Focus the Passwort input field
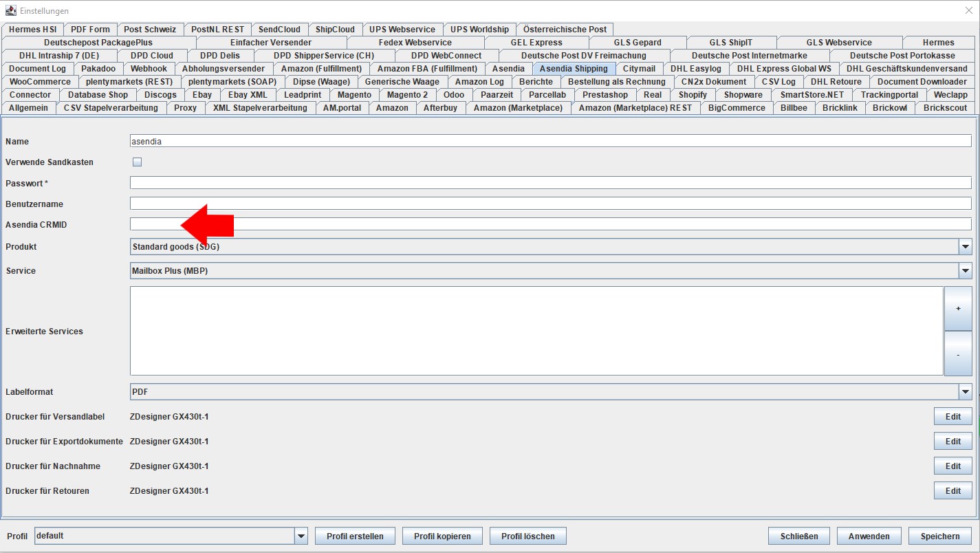The width and height of the screenshot is (980, 553). [551, 183]
